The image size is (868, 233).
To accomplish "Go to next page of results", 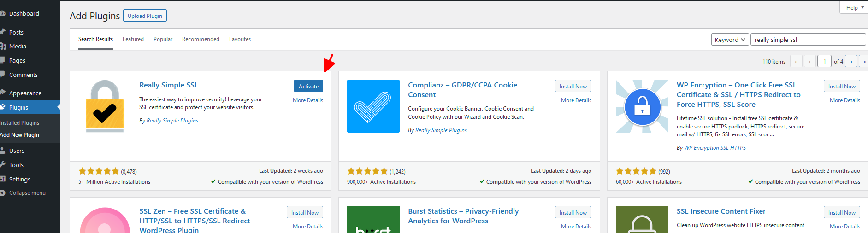I will pos(851,61).
